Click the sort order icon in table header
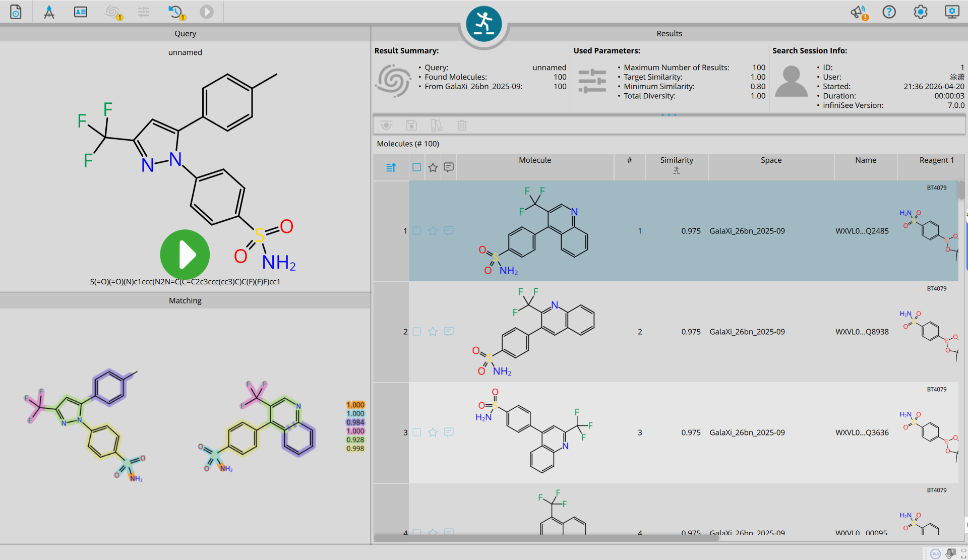Viewport: 968px width, 560px height. (x=391, y=167)
